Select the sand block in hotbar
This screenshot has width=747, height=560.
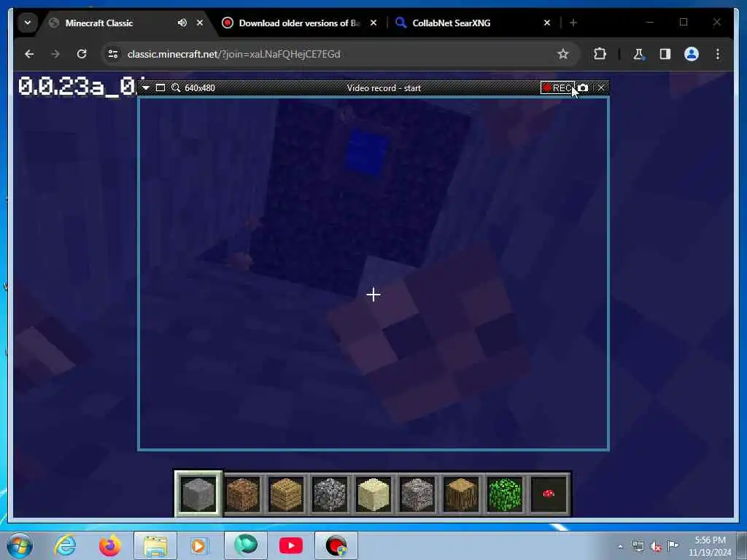click(373, 494)
